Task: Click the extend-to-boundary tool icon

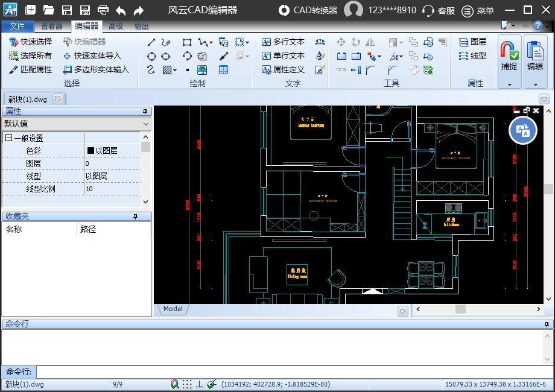Action: coord(356,70)
